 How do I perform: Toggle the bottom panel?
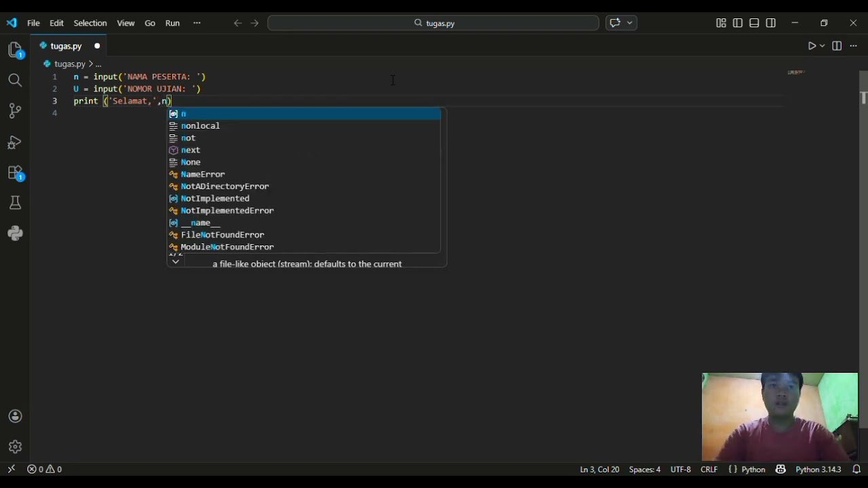(x=754, y=23)
